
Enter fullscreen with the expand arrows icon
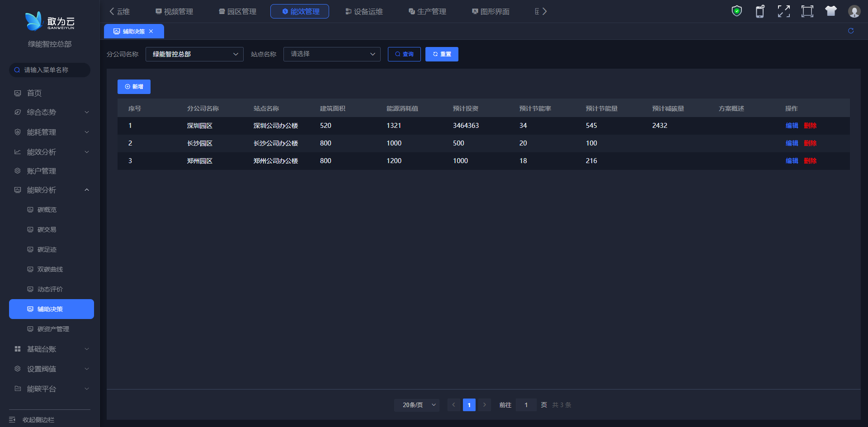pyautogui.click(x=783, y=11)
